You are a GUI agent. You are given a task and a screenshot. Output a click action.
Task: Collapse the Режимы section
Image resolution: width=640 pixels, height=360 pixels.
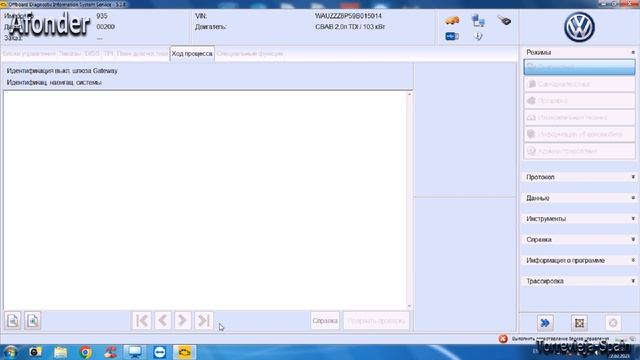click(633, 52)
